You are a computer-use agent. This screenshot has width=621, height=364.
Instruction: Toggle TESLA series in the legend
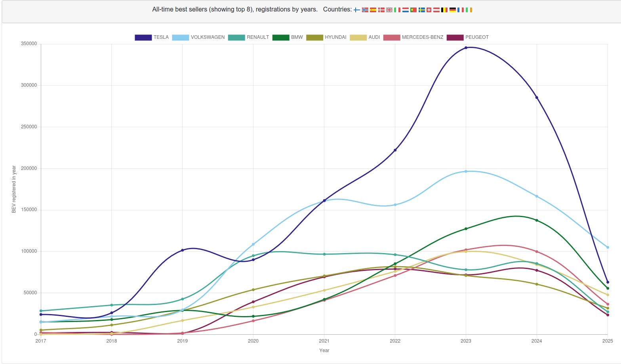(x=152, y=37)
